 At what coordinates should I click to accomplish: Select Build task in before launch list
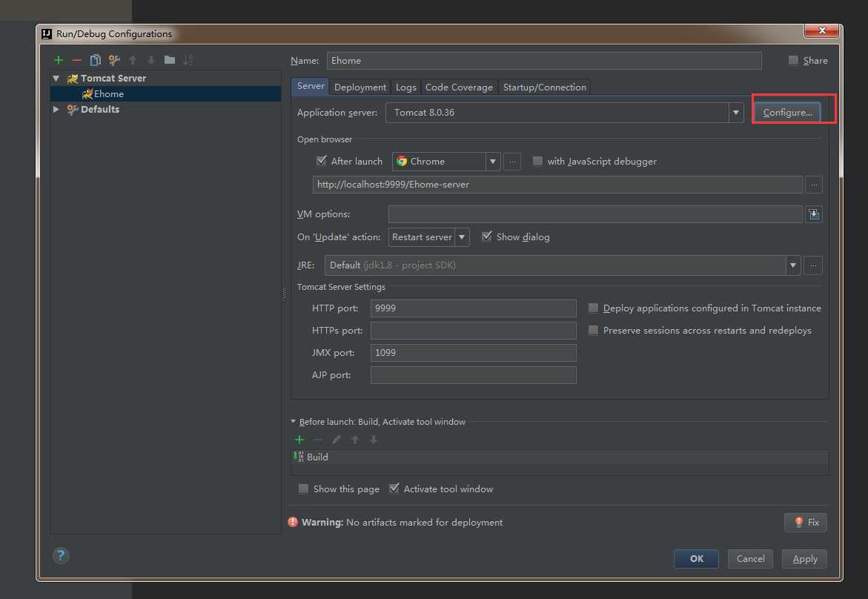[x=560, y=457]
